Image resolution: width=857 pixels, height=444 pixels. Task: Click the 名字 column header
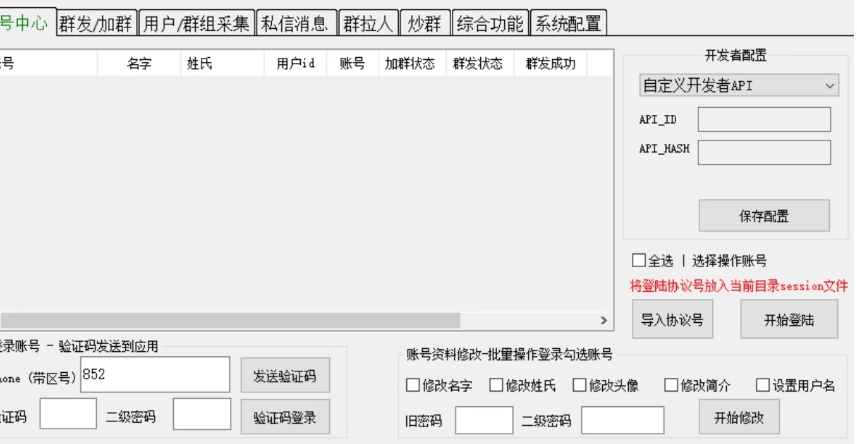139,64
